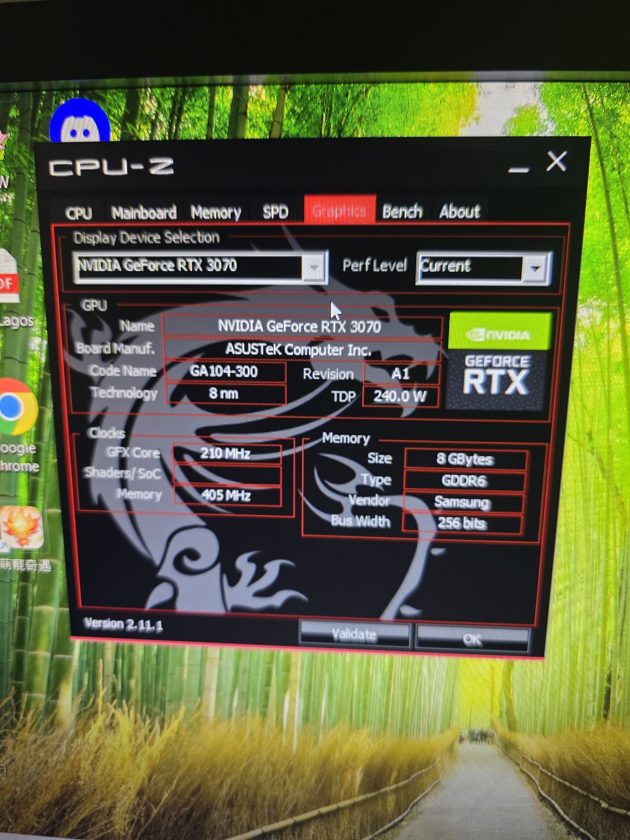Screen dimensions: 630x840
Task: Click the CPU-Z title logo
Action: click(111, 167)
